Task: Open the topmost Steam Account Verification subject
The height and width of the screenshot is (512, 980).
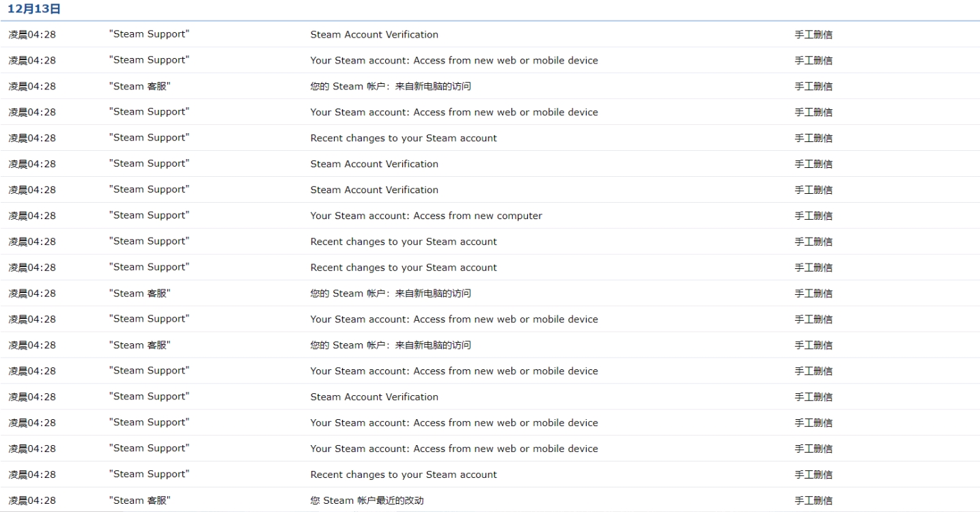Action: [374, 35]
